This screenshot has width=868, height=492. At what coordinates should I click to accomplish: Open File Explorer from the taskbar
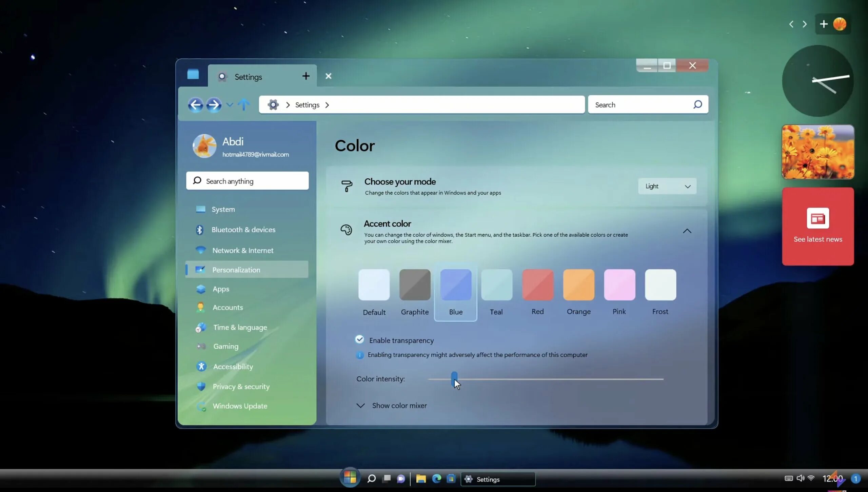(x=421, y=478)
